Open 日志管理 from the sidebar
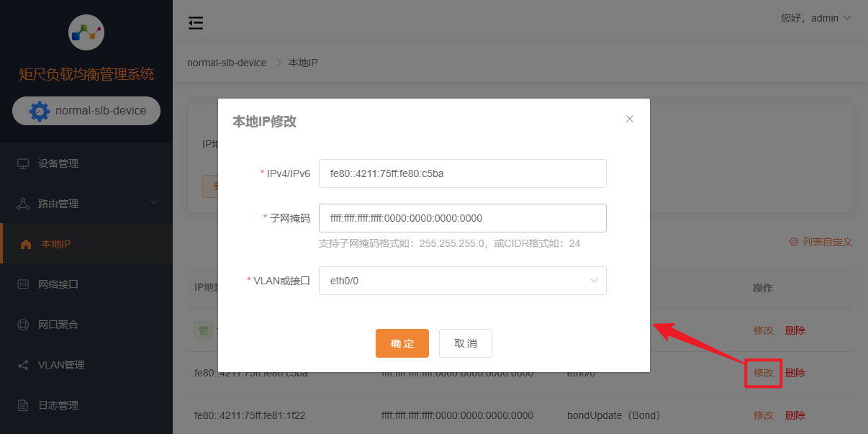The height and width of the screenshot is (434, 868). pos(58,405)
